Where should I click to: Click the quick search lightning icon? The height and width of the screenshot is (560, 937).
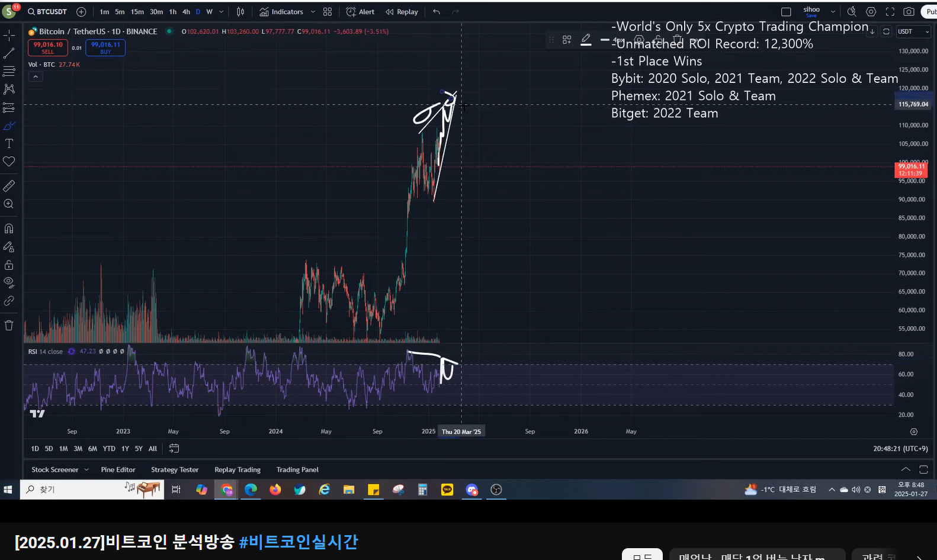coord(852,12)
